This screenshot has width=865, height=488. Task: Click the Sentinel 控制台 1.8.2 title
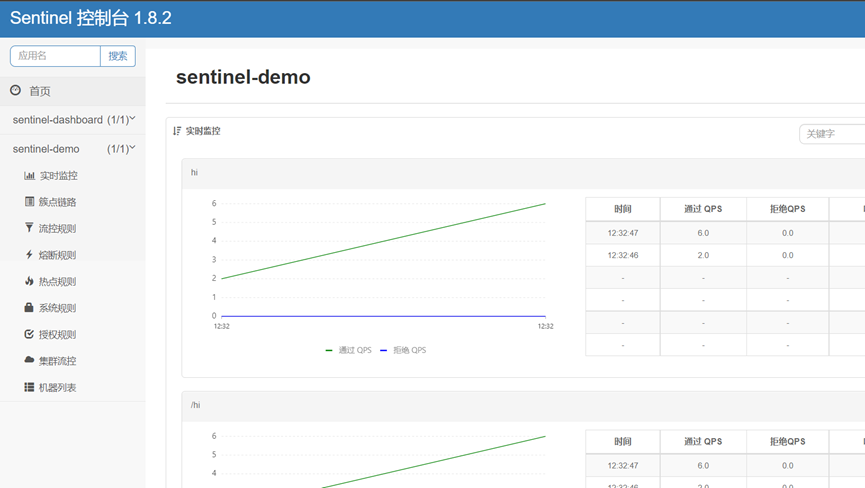tap(90, 18)
